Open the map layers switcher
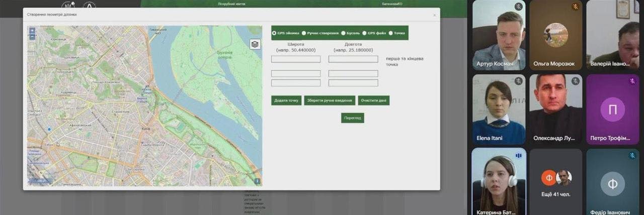The width and height of the screenshot is (644, 215). point(255,44)
